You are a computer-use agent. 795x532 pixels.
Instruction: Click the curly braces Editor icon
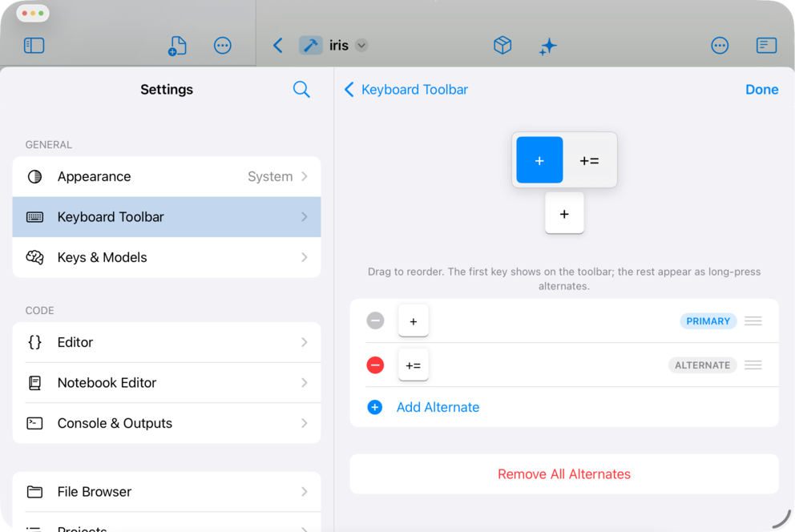[x=34, y=342]
